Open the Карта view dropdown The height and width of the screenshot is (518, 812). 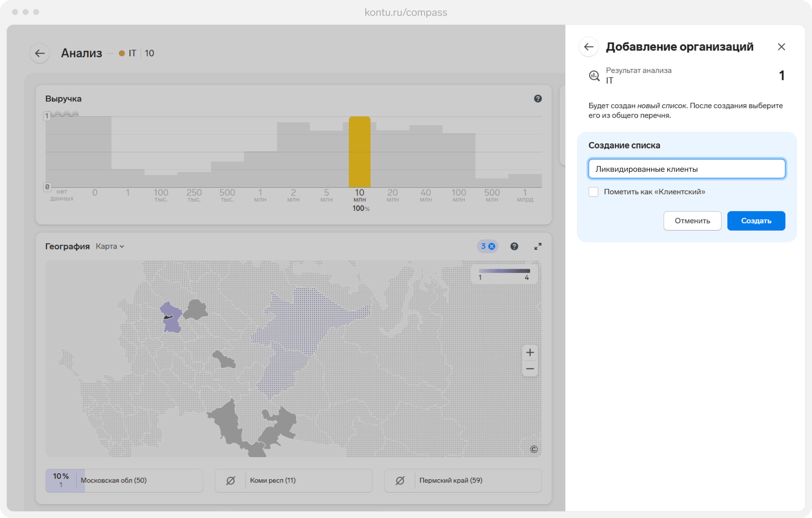110,246
